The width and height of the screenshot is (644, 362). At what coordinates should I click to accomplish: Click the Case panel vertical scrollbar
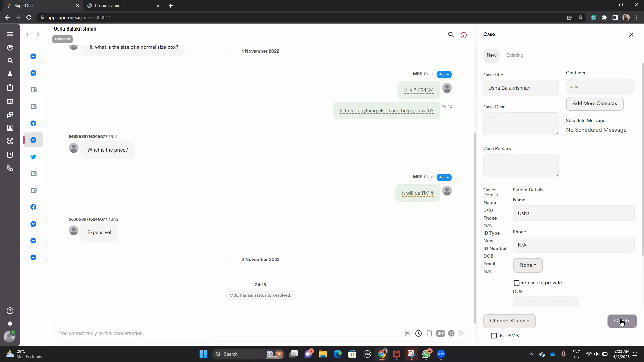[643, 159]
